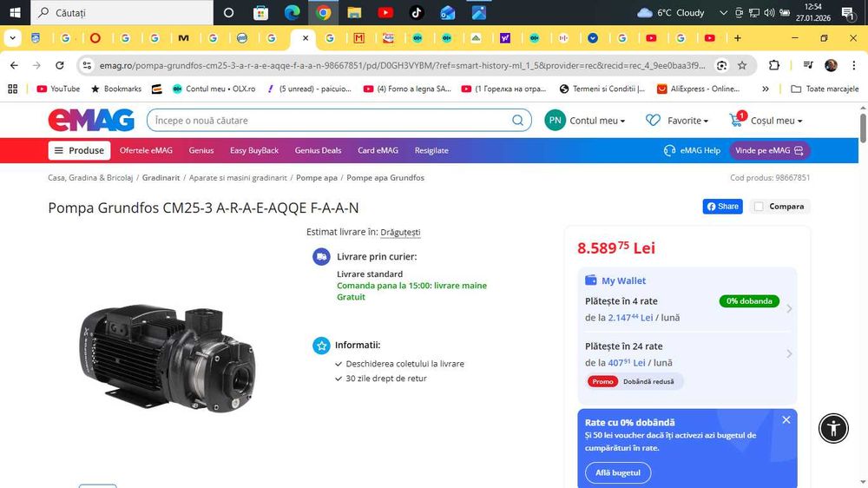This screenshot has width=868, height=488.
Task: Click the Grundfos pump product image
Action: 168,357
